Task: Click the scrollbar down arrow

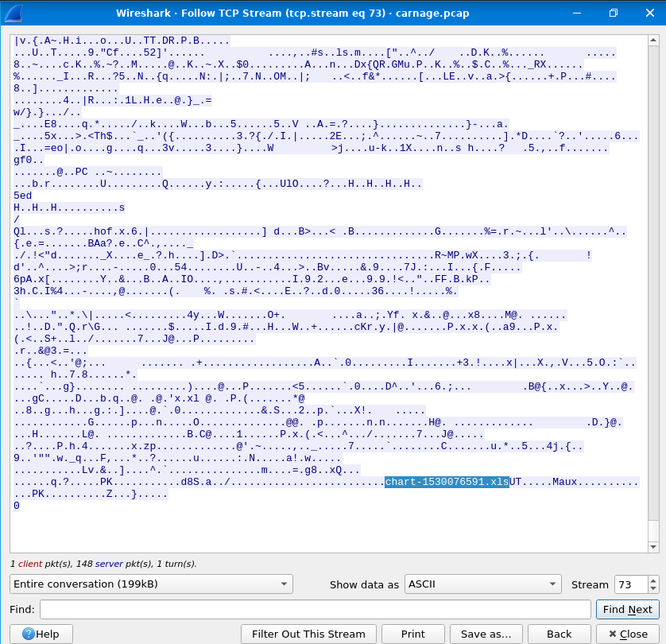Action: 653,547
